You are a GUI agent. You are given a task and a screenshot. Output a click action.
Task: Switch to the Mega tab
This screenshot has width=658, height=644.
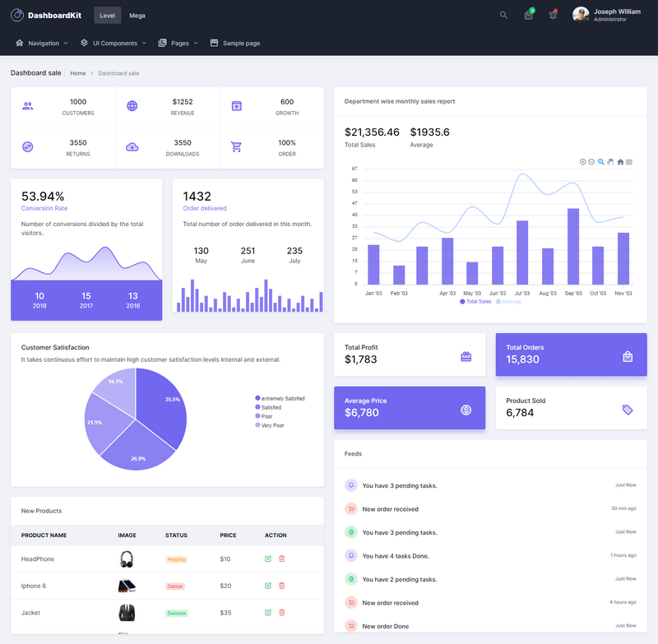point(137,15)
